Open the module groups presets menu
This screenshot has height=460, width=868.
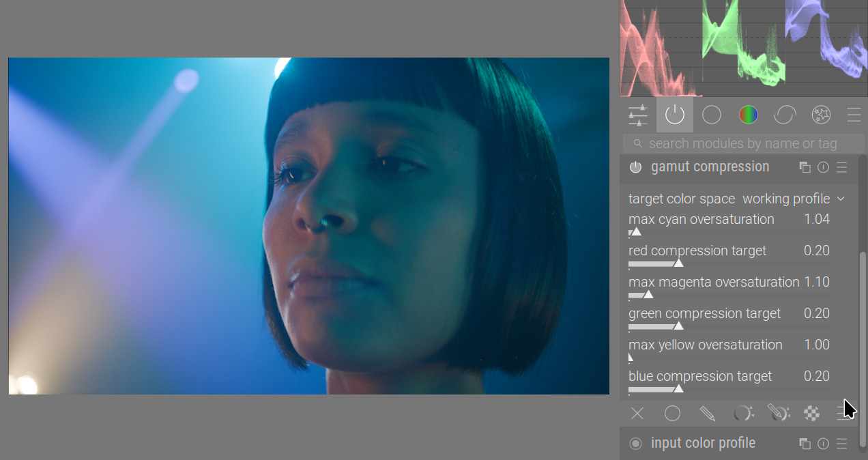point(854,115)
